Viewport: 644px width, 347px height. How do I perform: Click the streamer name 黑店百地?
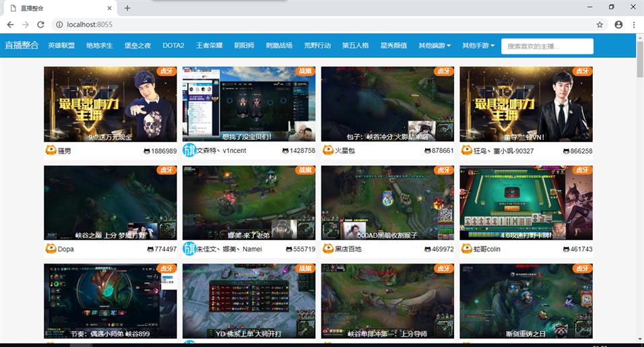click(x=348, y=249)
